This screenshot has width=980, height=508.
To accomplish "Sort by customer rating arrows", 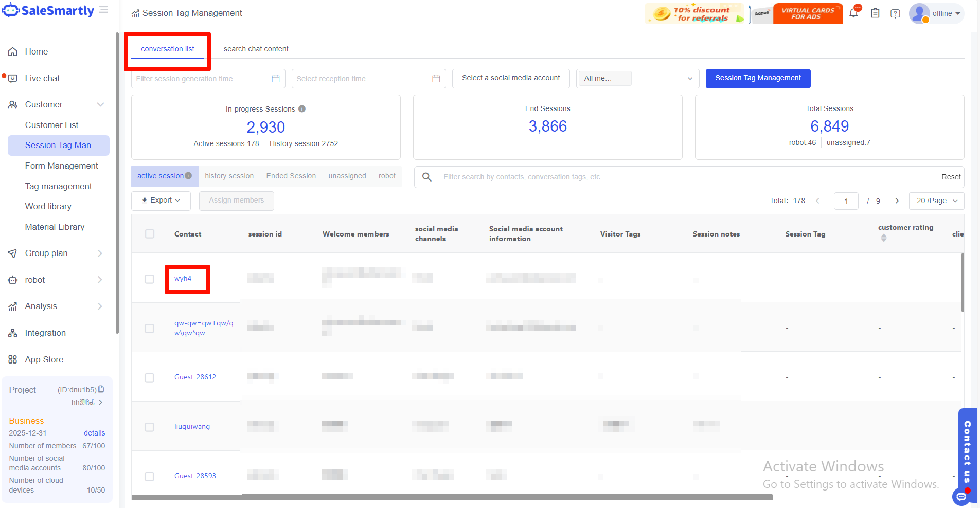I will 883,238.
